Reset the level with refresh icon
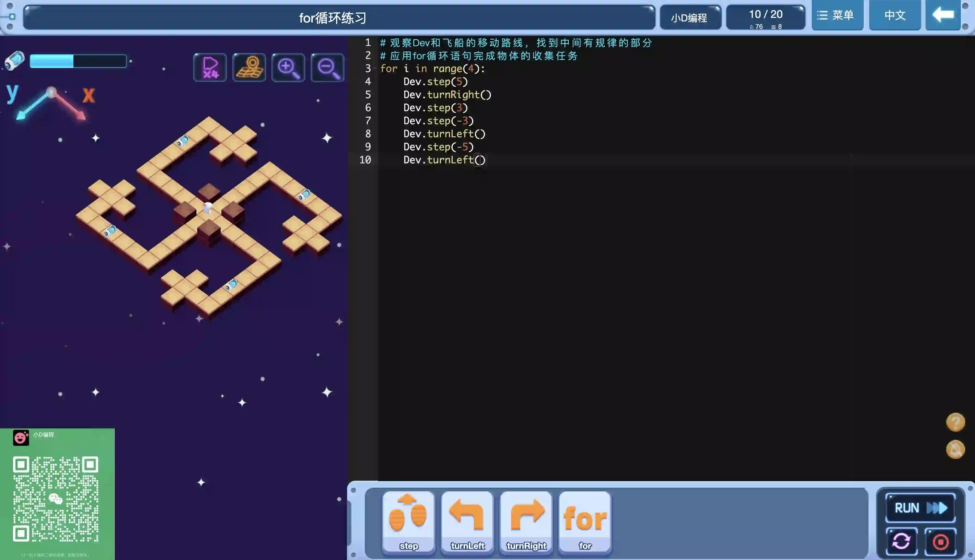 pyautogui.click(x=901, y=542)
